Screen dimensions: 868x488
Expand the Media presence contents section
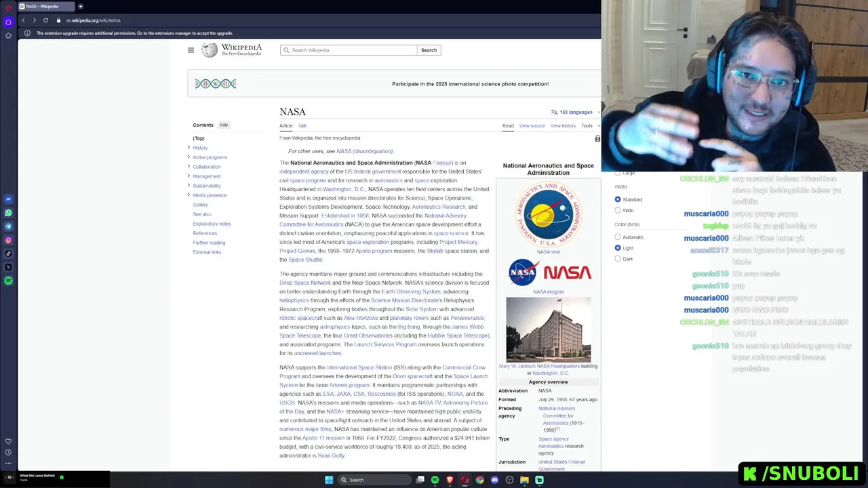(189, 195)
